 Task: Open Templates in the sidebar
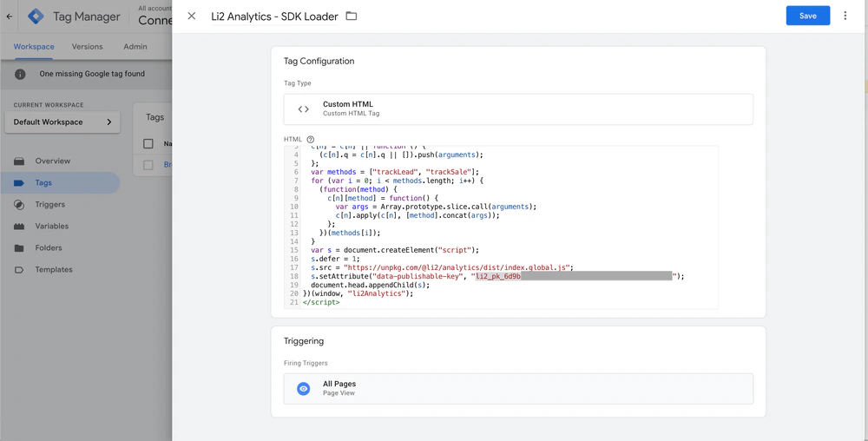[x=54, y=269]
